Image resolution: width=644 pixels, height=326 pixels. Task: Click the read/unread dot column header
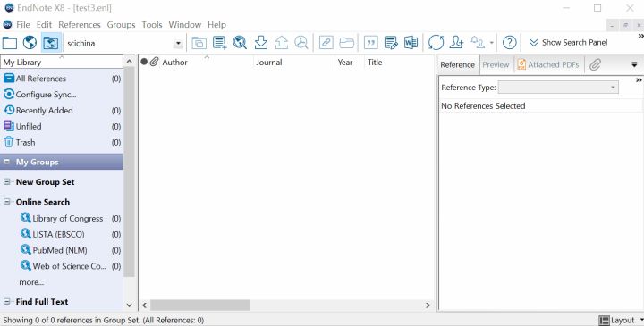[x=144, y=62]
